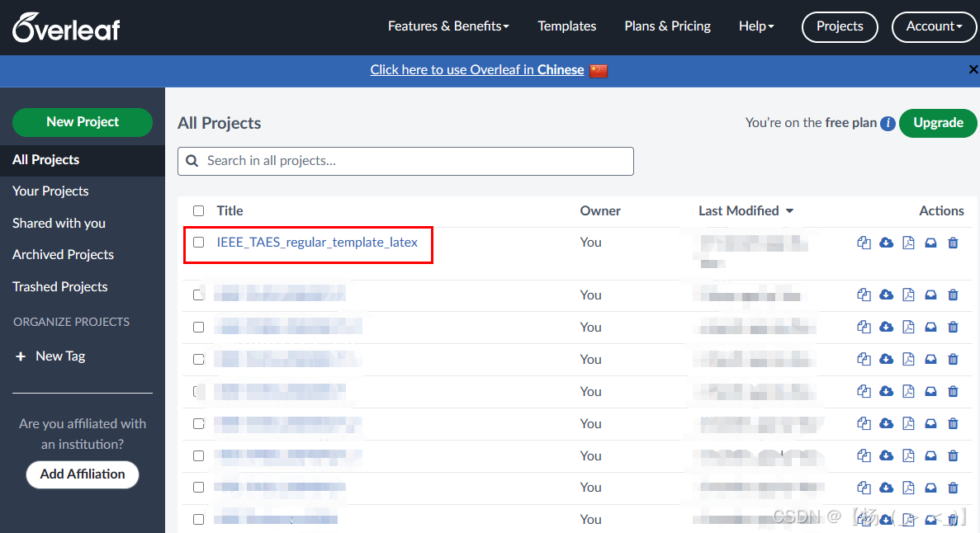Click the Overleaf logo
This screenshot has height=533, width=980.
66,27
